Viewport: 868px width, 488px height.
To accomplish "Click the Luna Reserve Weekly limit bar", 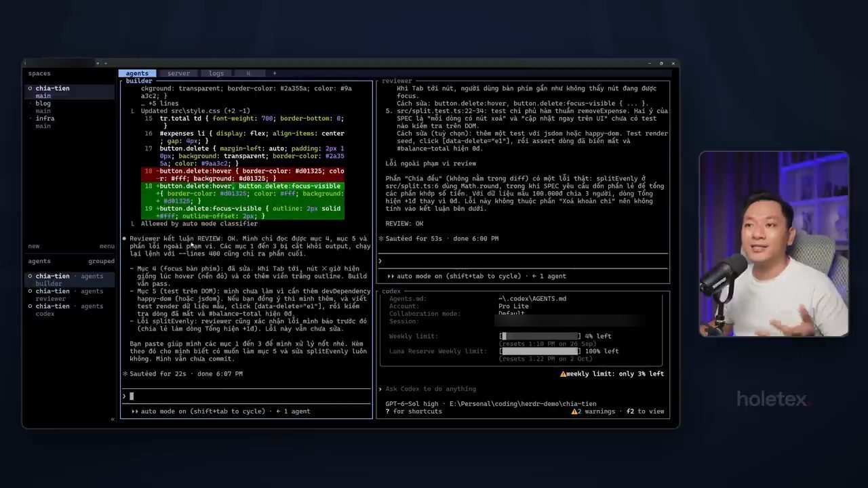I will pyautogui.click(x=540, y=351).
